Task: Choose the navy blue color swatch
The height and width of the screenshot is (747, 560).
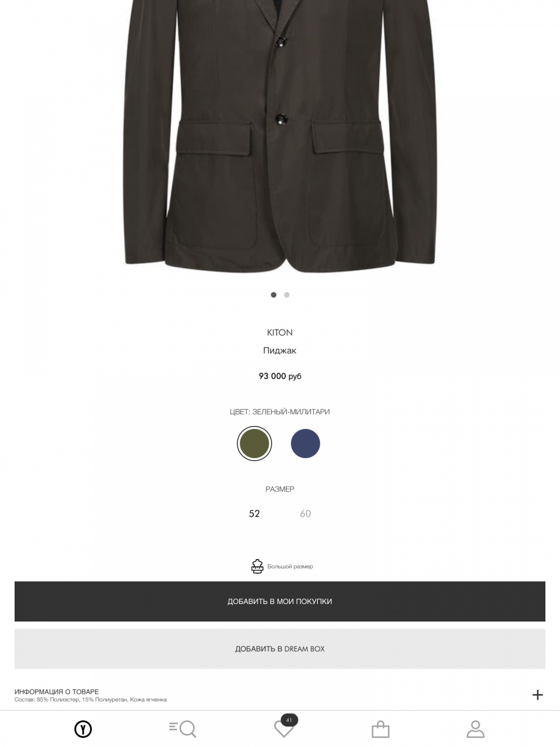Action: 306,444
